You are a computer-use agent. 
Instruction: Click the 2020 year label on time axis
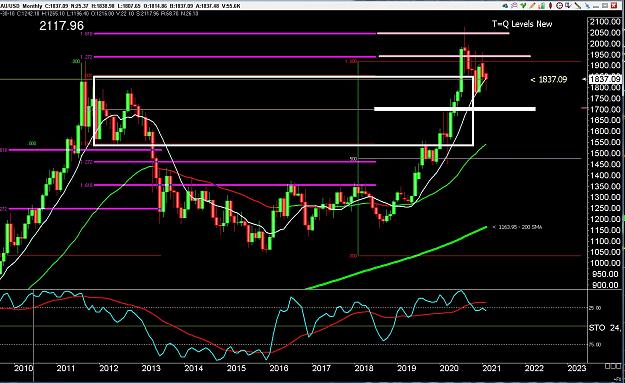coord(449,368)
